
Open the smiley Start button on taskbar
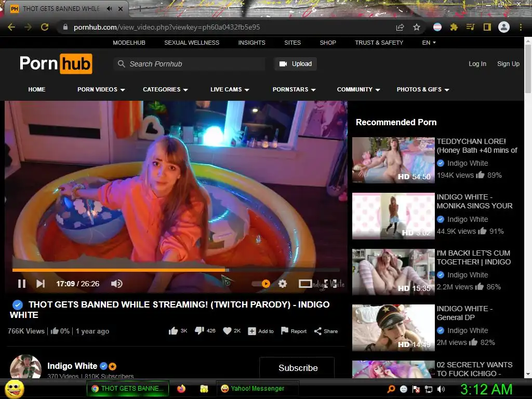pos(15,389)
